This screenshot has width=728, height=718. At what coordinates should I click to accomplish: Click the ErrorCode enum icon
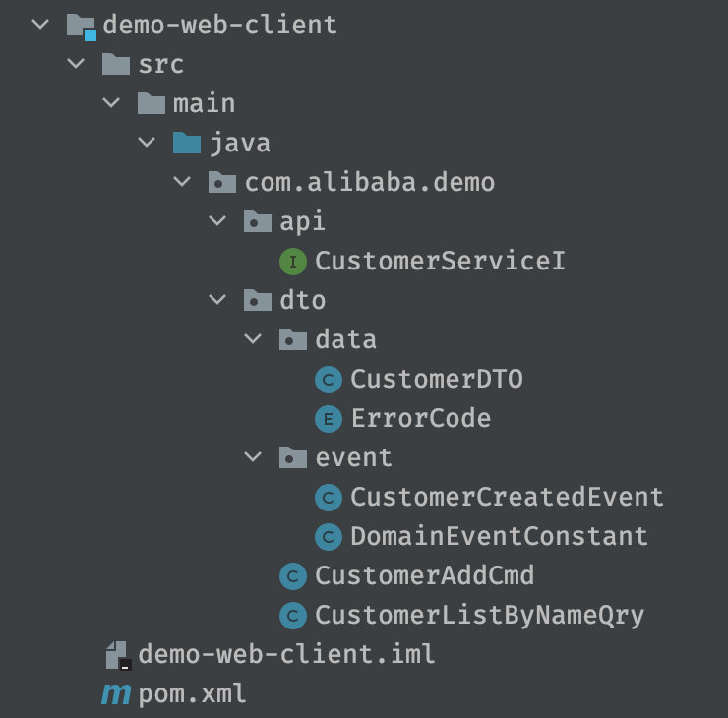click(329, 419)
